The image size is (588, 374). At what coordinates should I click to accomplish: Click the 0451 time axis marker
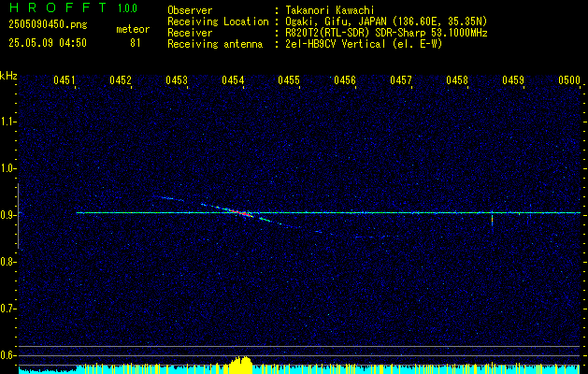(65, 80)
